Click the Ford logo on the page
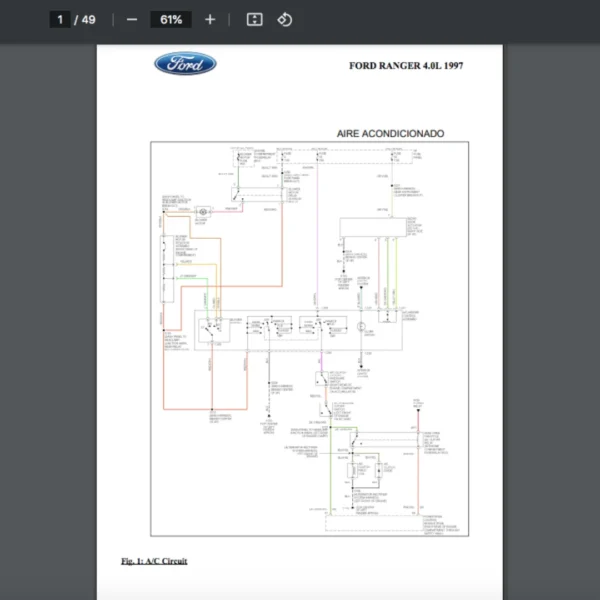Image resolution: width=600 pixels, height=600 pixels. pos(185,64)
